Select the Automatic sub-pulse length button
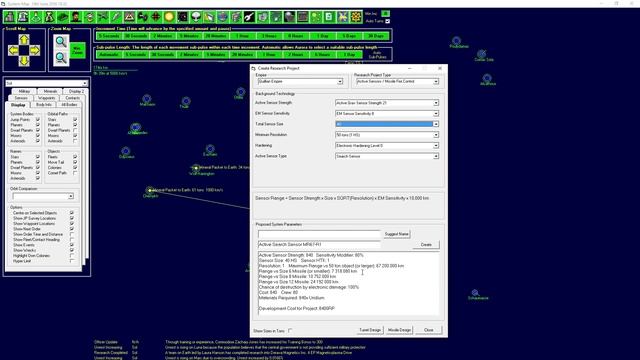The image size is (640, 360). [x=109, y=54]
